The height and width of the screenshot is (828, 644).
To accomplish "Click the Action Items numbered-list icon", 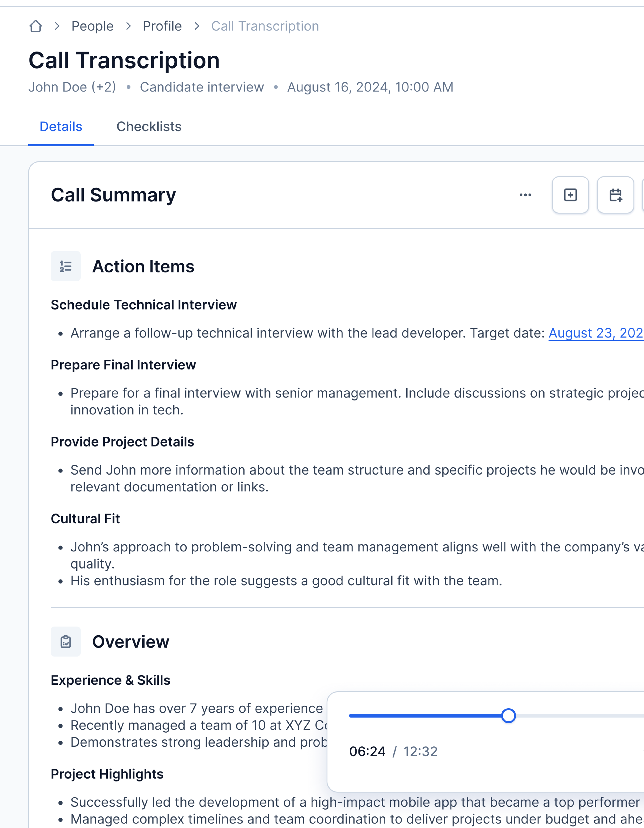I will [66, 266].
